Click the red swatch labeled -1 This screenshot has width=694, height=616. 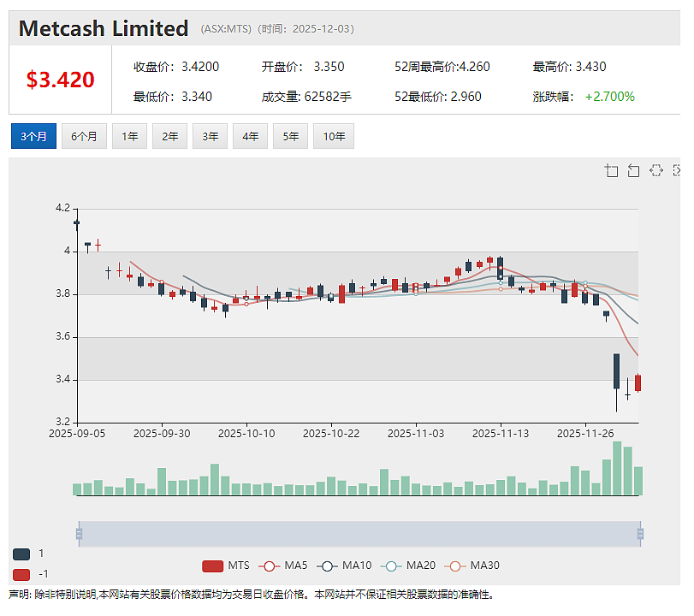pos(21,574)
